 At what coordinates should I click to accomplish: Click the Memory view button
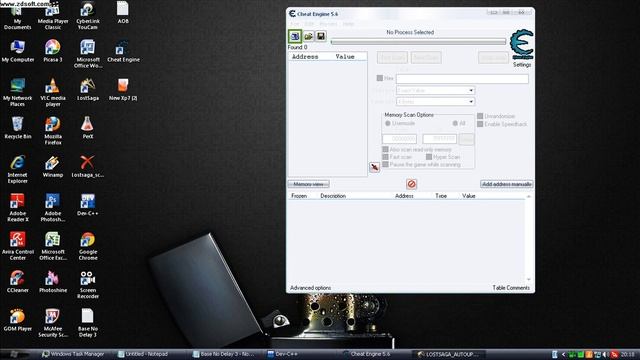coord(309,184)
